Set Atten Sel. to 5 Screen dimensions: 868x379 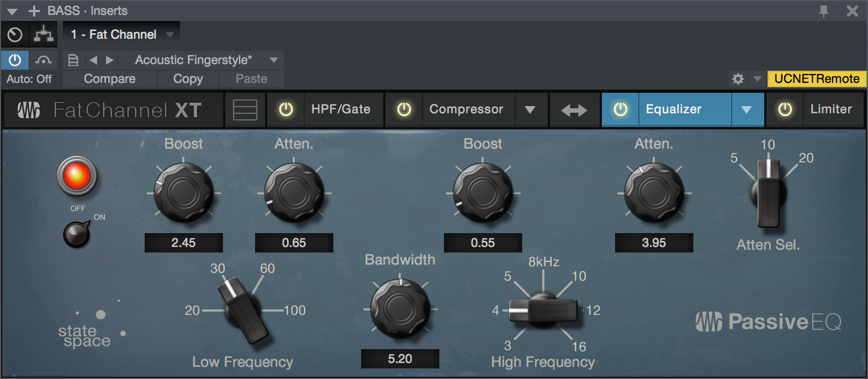point(734,158)
